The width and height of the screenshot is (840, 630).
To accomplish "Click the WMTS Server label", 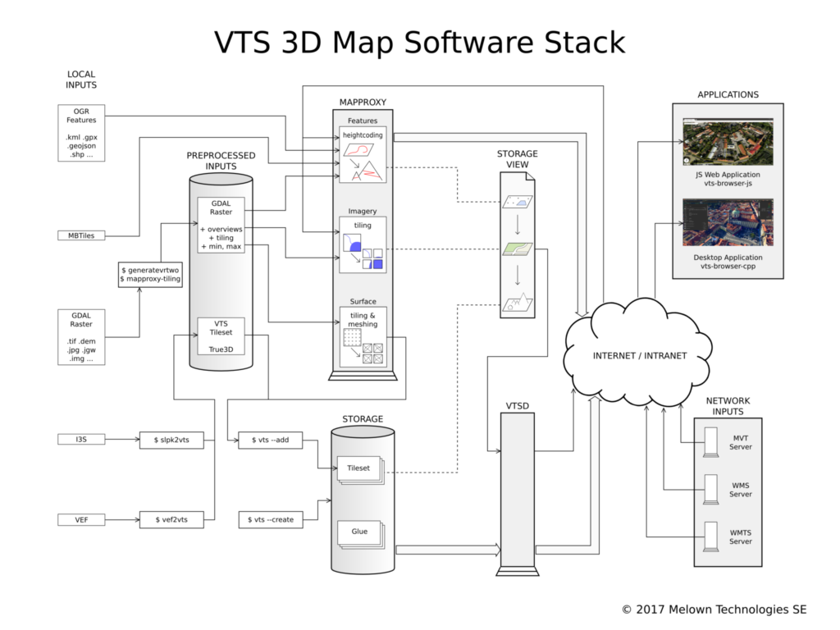I will (741, 536).
